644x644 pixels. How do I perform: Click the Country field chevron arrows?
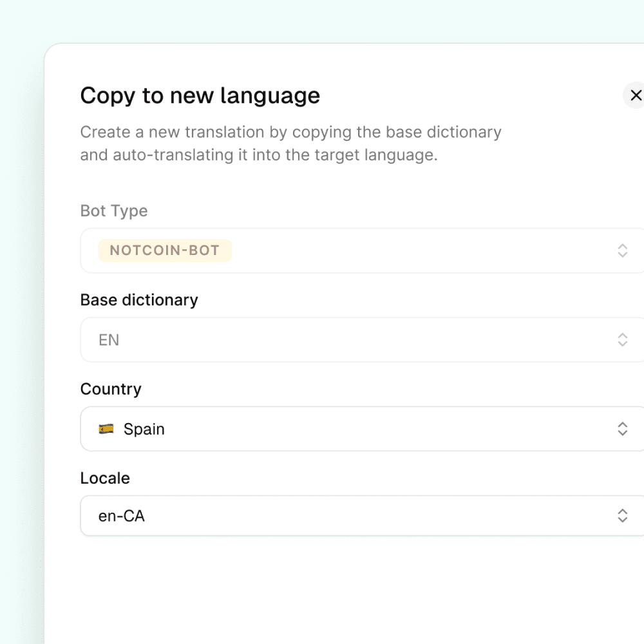click(622, 429)
